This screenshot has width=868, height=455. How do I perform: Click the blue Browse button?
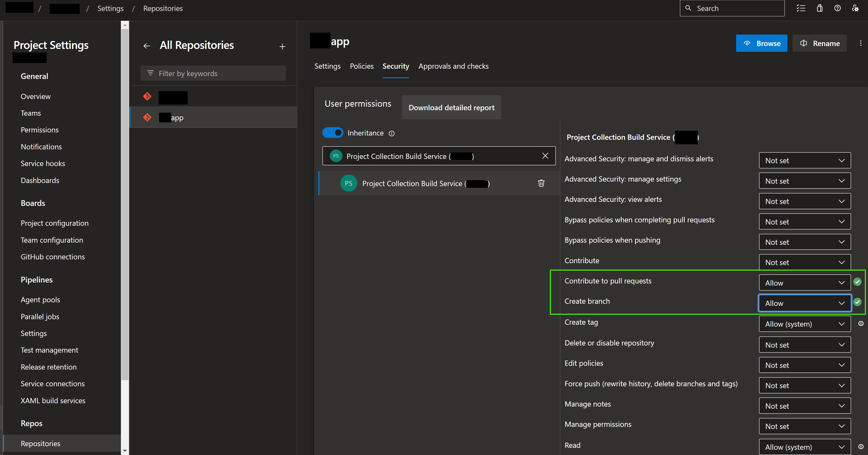(761, 43)
